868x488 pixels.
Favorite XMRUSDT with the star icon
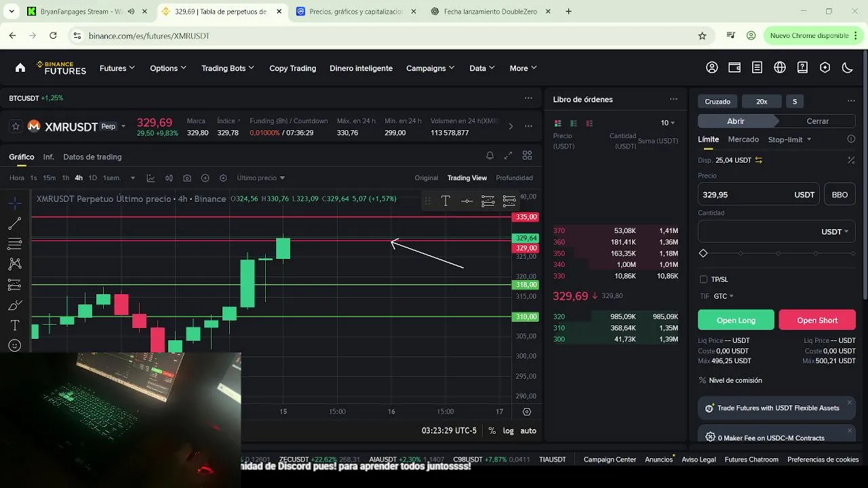(16, 126)
